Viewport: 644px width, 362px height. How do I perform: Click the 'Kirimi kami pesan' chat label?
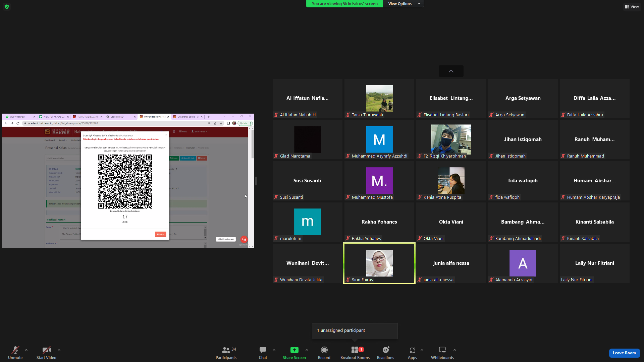tap(226, 239)
